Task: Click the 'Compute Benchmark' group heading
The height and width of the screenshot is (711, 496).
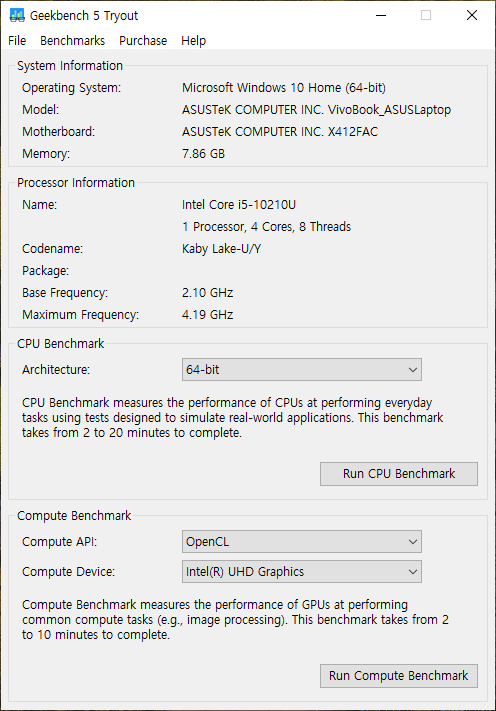Action: (74, 516)
